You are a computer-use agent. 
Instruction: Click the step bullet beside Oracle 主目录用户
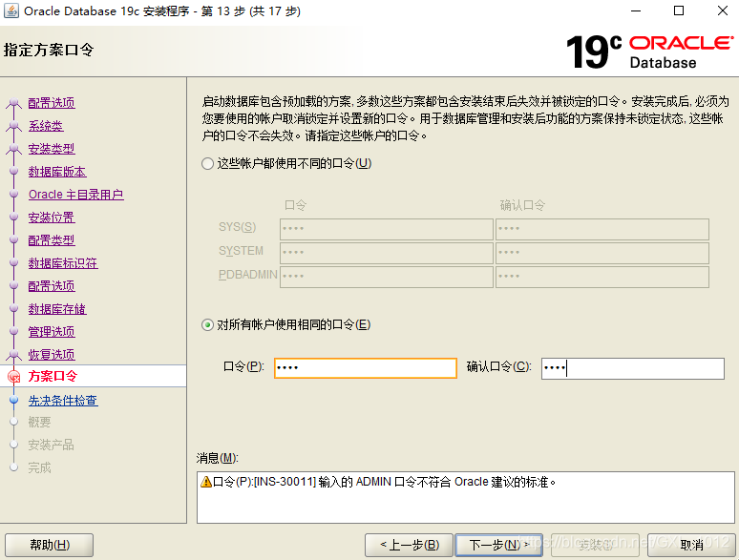[14, 194]
